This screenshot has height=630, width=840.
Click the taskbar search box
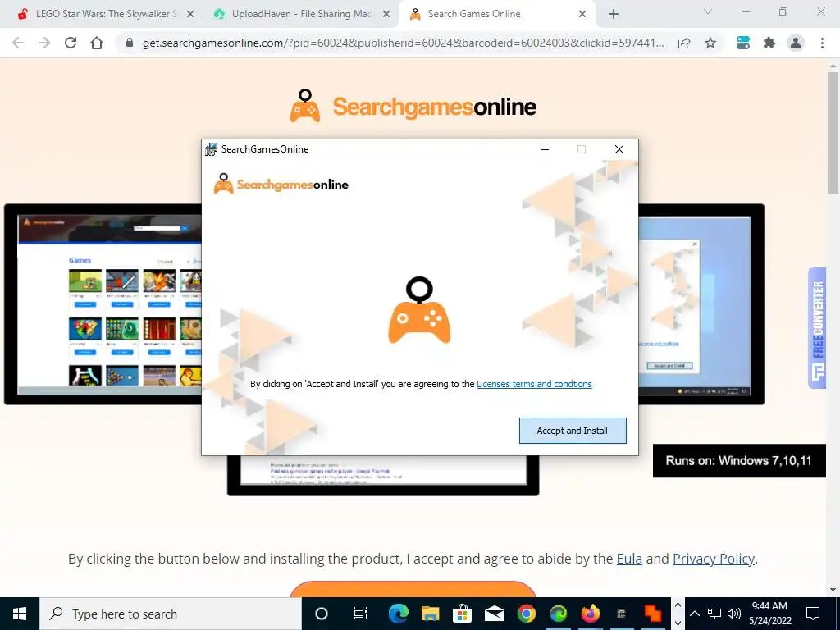(171, 614)
